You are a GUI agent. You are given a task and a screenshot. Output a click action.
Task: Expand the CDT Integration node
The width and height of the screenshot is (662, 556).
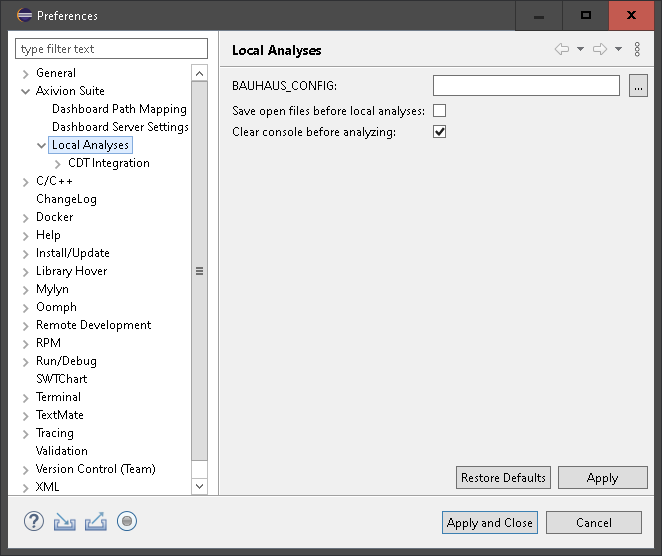point(58,164)
